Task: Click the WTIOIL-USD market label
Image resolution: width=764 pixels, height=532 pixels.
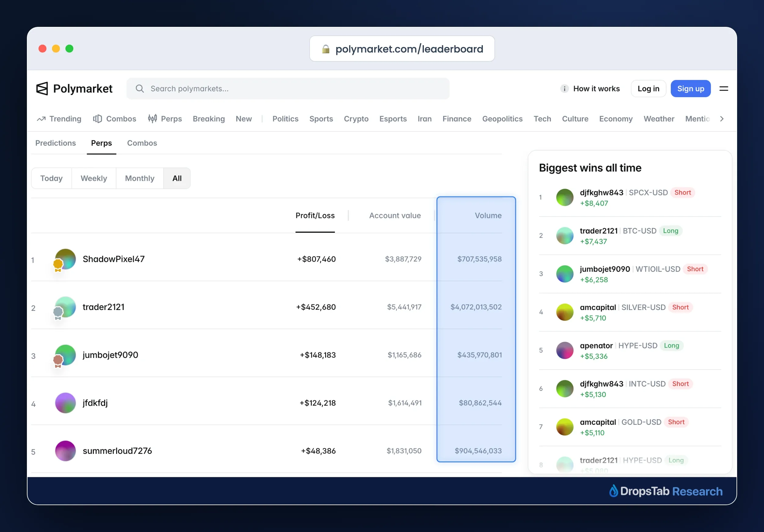Action: pyautogui.click(x=658, y=269)
